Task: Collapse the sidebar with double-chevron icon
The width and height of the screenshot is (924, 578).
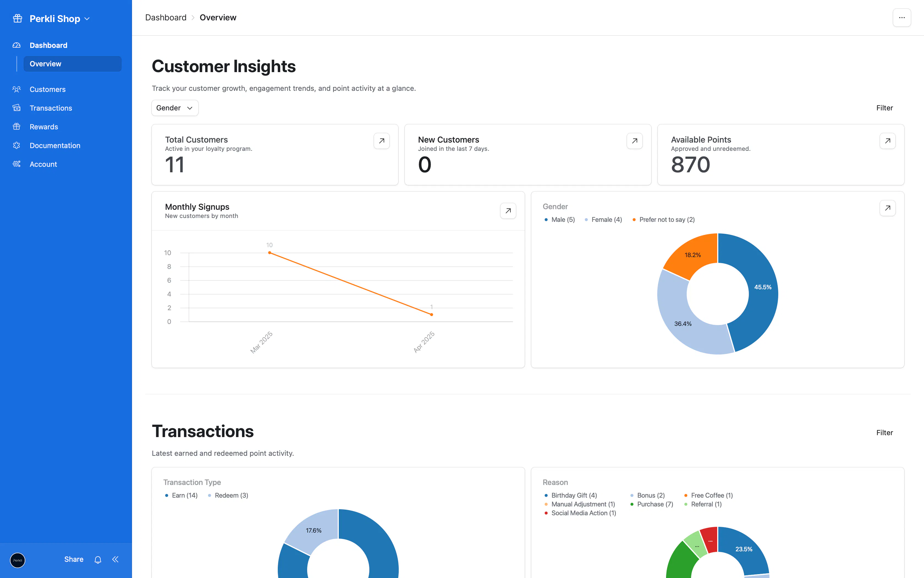Action: pos(115,559)
